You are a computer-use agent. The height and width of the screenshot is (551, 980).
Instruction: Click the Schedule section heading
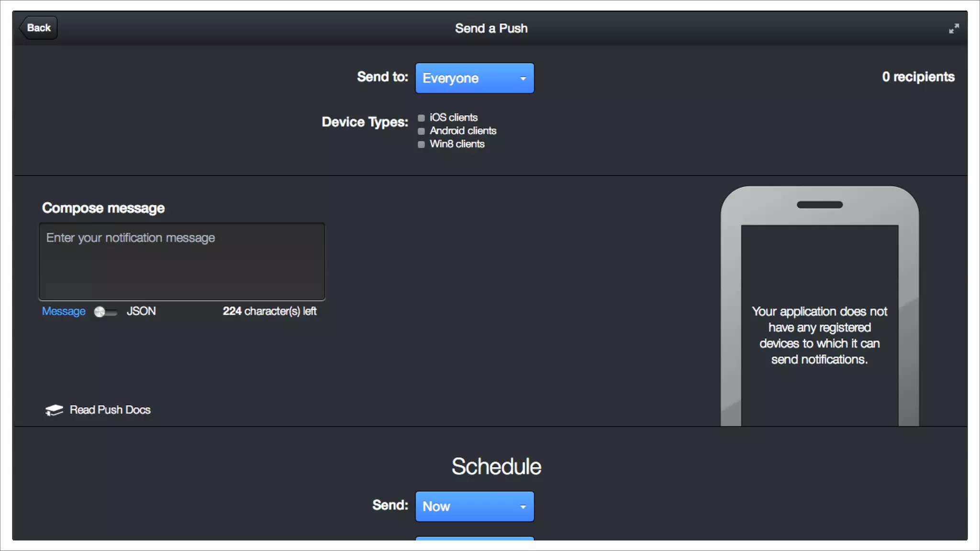496,466
